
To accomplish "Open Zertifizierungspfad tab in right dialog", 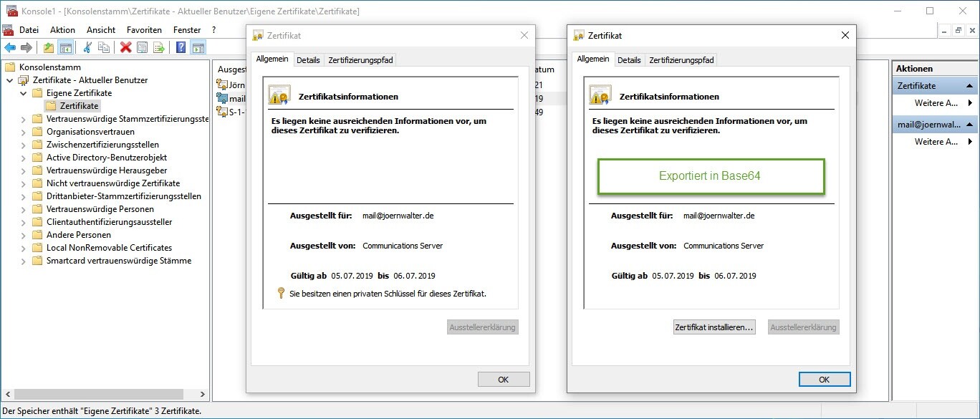I will [680, 60].
